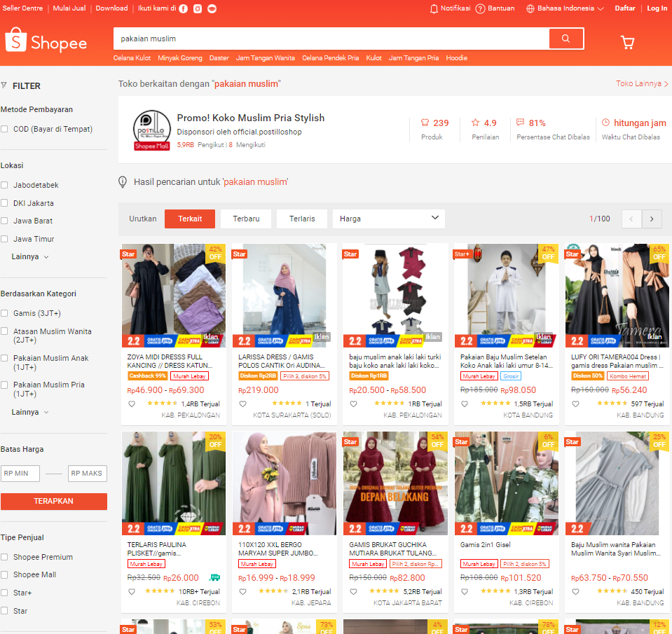Tick the Star+ seller checkbox

[x=4, y=593]
